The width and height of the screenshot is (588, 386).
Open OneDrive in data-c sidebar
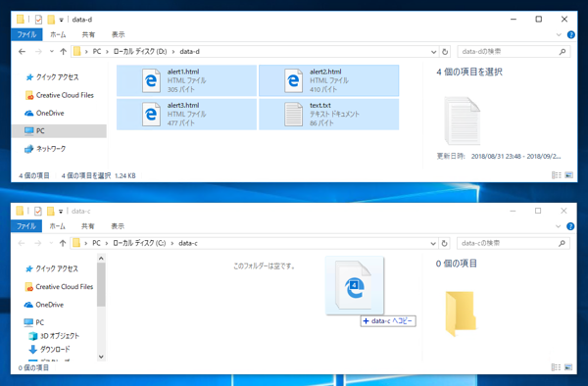[44, 305]
